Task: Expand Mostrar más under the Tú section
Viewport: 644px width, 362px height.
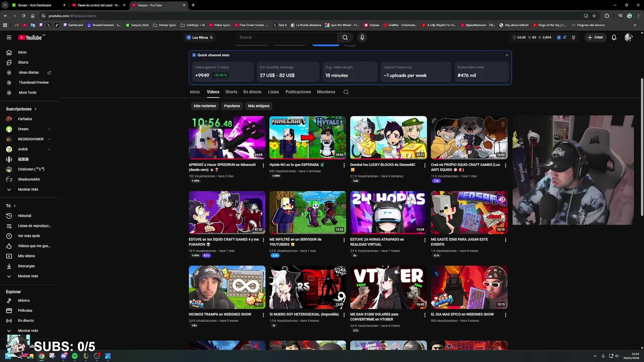Action: pos(29,276)
